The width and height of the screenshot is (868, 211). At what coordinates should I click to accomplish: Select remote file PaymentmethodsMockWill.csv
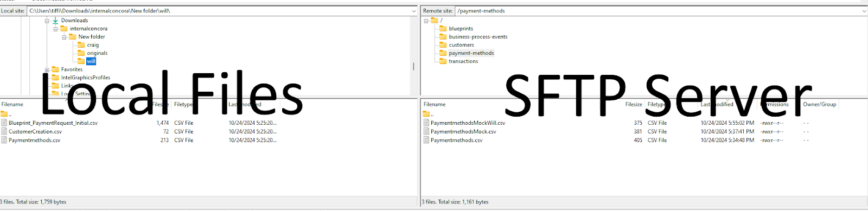468,123
